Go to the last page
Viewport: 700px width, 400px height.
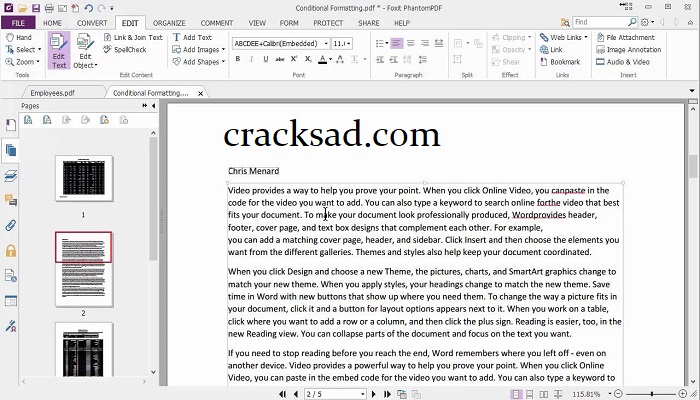pyautogui.click(x=387, y=394)
